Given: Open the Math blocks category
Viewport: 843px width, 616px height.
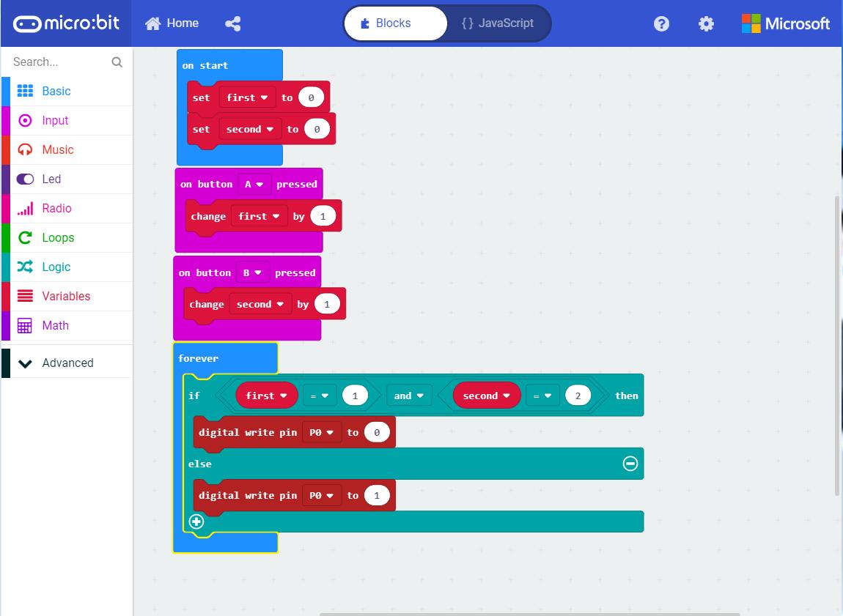Looking at the screenshot, I should pyautogui.click(x=55, y=325).
